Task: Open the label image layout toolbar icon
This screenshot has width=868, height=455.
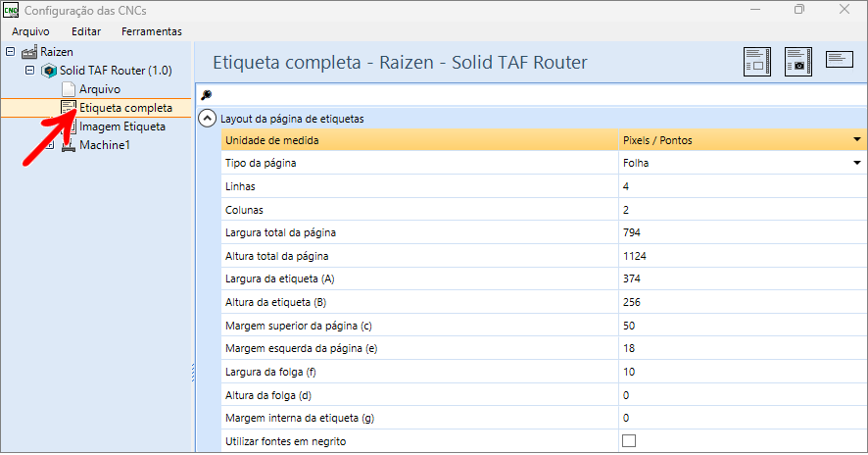Action: [798, 62]
